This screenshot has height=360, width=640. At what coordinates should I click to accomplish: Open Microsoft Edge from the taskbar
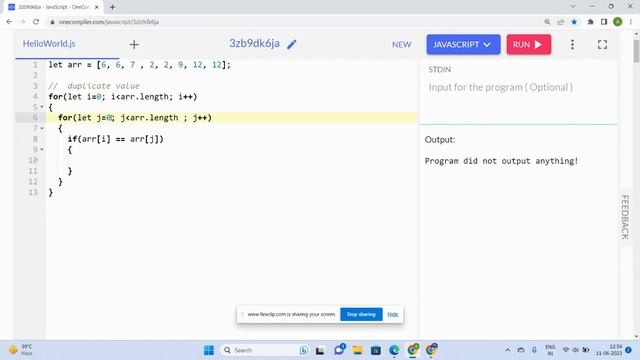click(x=394, y=350)
